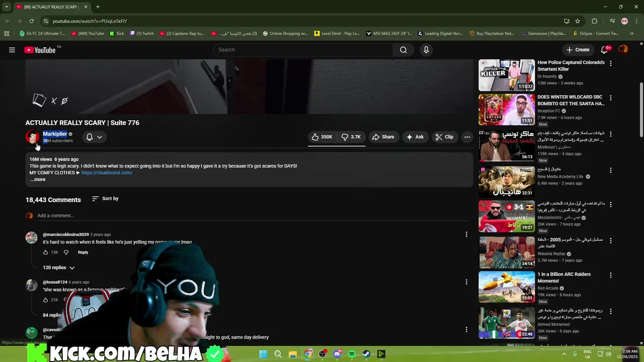Viewport: 644px width, 362px height.
Task: Open options for the ARC Raiders video
Action: 611,275
